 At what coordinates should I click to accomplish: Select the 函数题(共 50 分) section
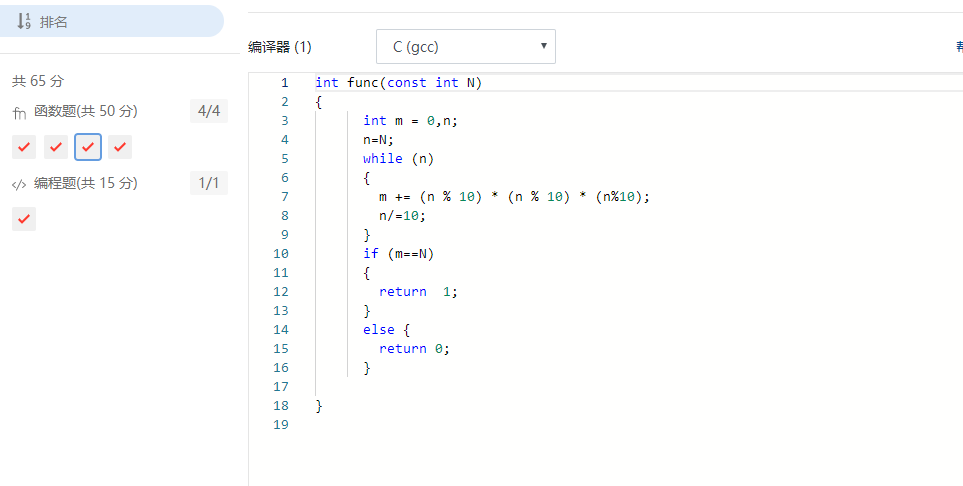85,112
